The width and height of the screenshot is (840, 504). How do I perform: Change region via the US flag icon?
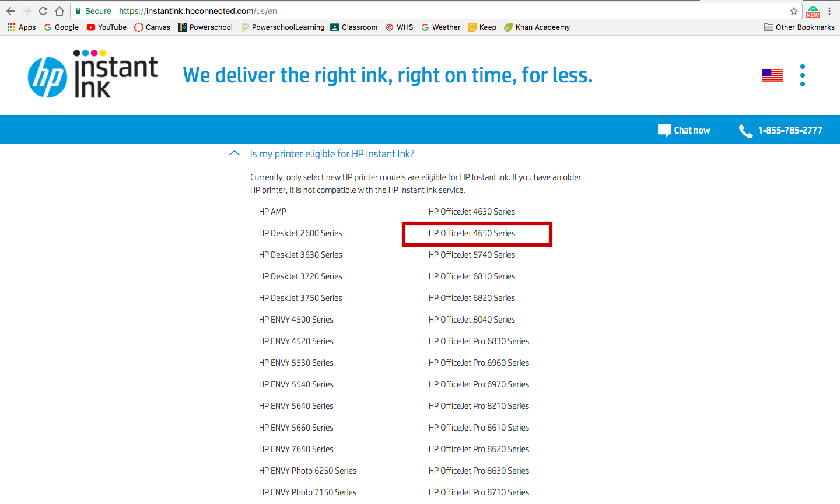tap(772, 75)
